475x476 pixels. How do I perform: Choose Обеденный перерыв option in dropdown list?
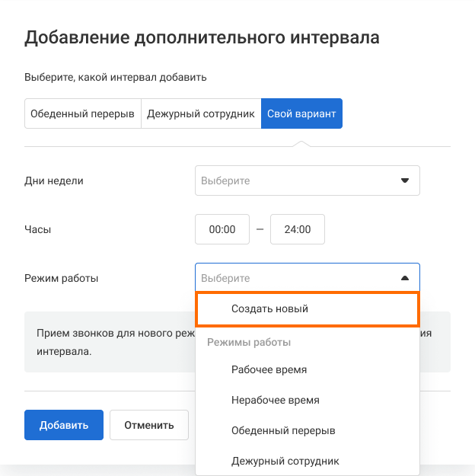coord(283,430)
